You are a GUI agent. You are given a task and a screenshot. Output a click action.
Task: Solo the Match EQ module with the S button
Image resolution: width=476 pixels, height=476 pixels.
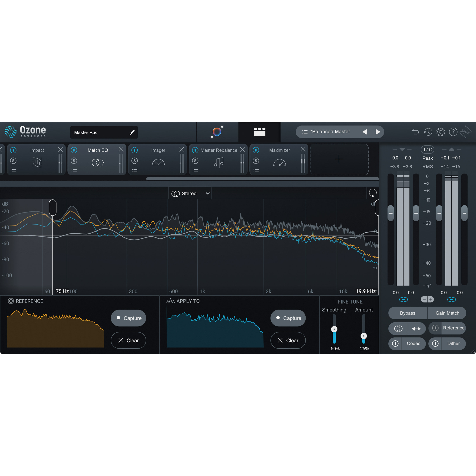pos(74,161)
